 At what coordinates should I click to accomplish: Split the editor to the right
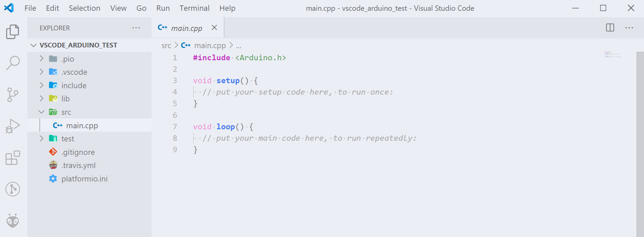(610, 28)
